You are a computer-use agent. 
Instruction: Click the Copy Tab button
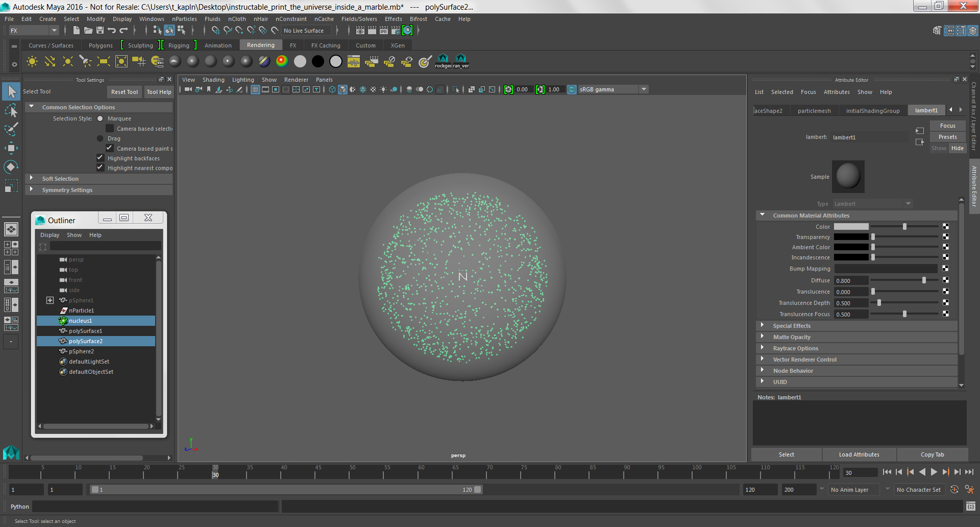click(932, 454)
